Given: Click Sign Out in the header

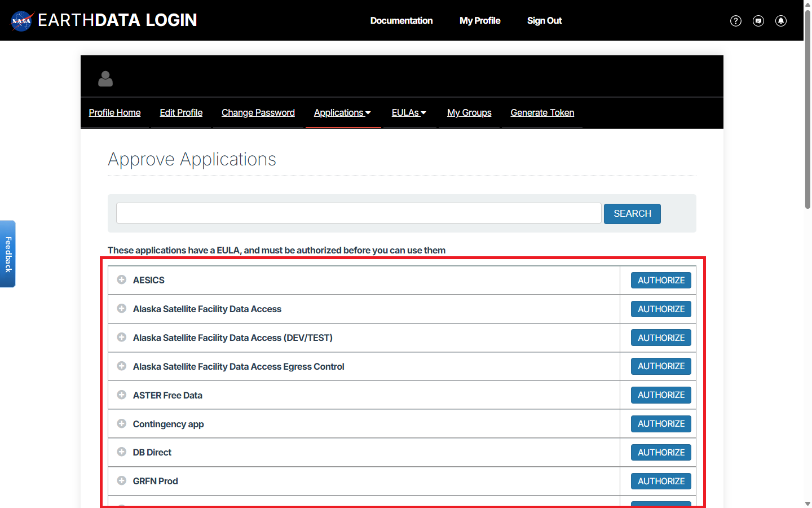Looking at the screenshot, I should point(545,21).
